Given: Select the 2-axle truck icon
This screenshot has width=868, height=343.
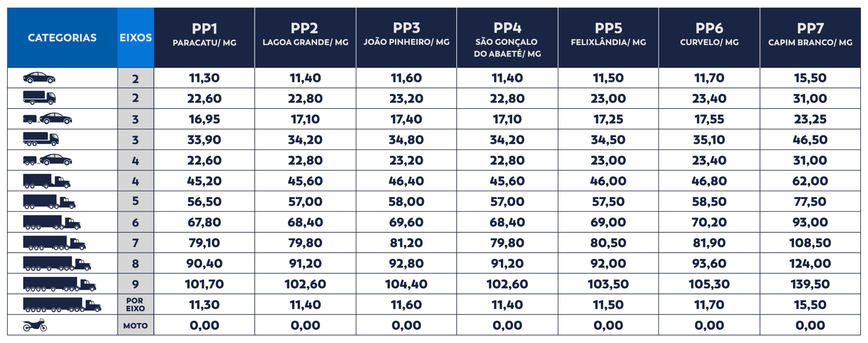Looking at the screenshot, I should click(x=39, y=98).
